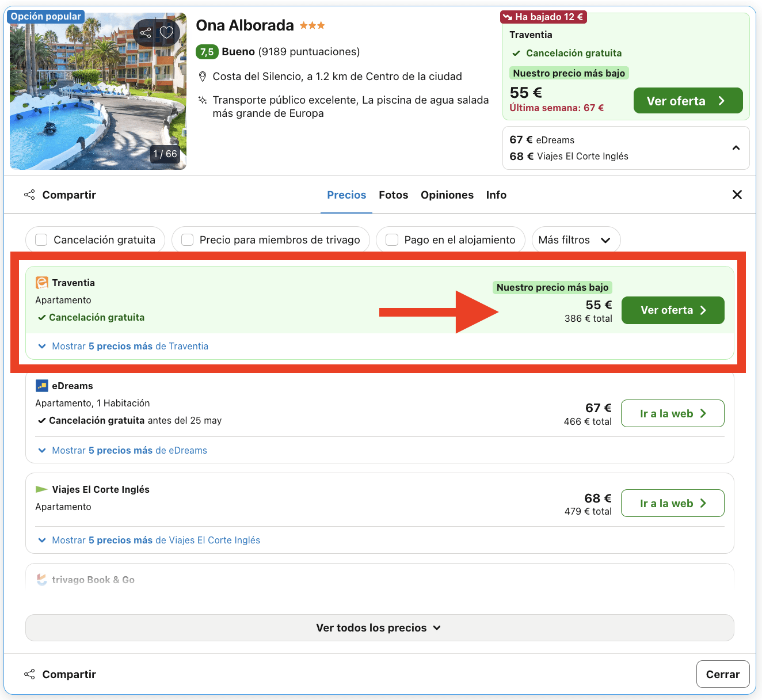Image resolution: width=762 pixels, height=700 pixels.
Task: Collapse the price comparison list with the chevron
Action: click(x=736, y=148)
